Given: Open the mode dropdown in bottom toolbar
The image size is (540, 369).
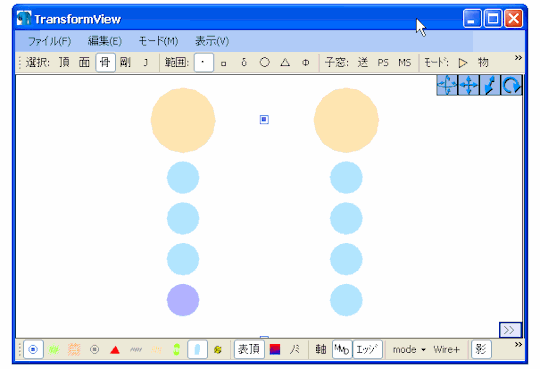Looking at the screenshot, I should tap(409, 350).
